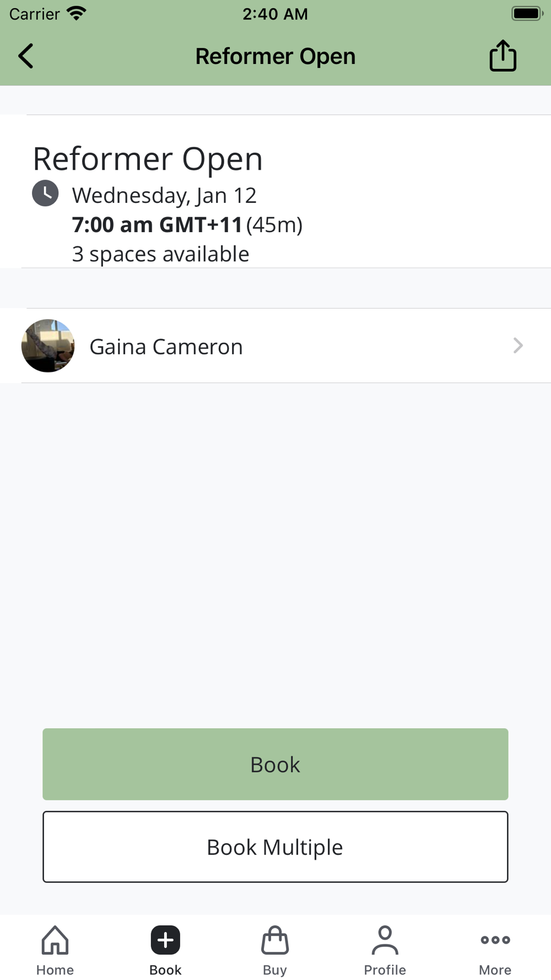Go back using the header arrow
Viewport: 551px width, 980px height.
[26, 56]
